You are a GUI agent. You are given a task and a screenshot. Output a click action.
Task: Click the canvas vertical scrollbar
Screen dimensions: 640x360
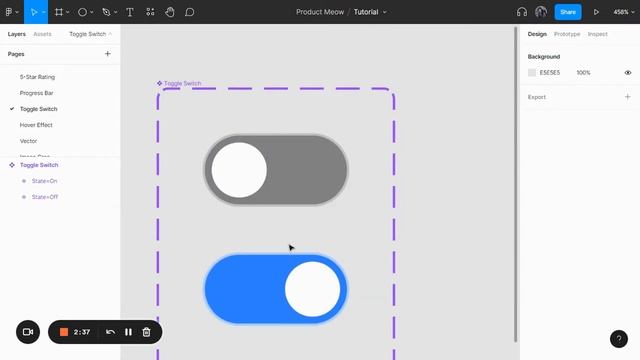coord(516,184)
